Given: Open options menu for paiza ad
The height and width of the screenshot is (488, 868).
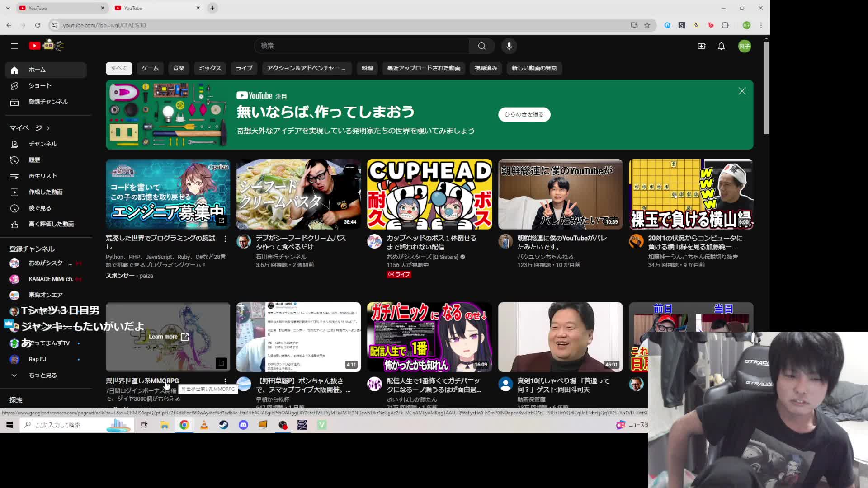Looking at the screenshot, I should point(225,239).
